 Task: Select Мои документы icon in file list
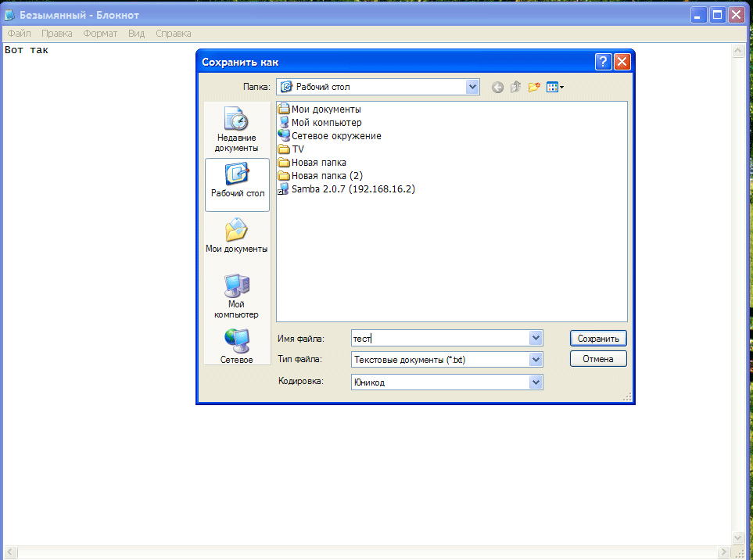click(284, 109)
